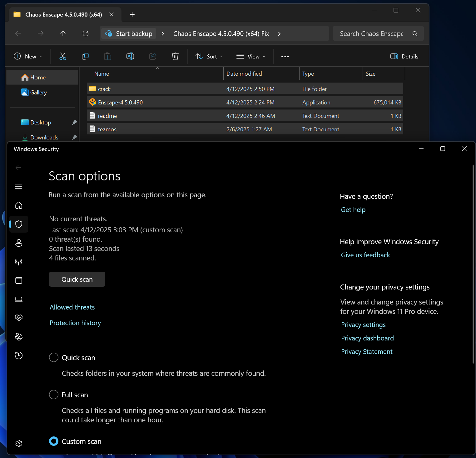Viewport: 476px width, 458px height.
Task: Open Downloads in File Explorer navigation pane
Action: 44,137
